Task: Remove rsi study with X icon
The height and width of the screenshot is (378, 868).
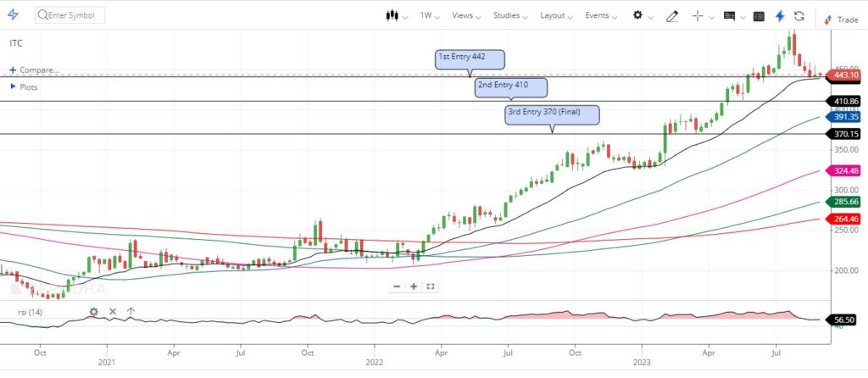Action: pyautogui.click(x=113, y=312)
